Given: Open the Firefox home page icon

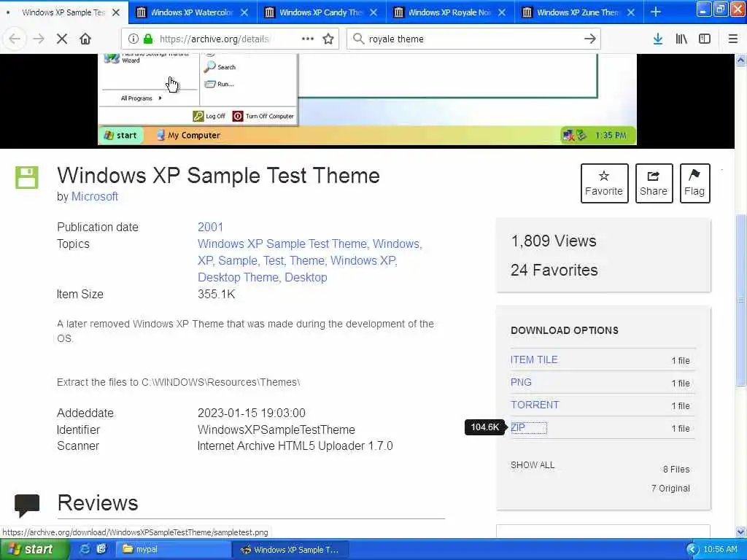Looking at the screenshot, I should tap(85, 39).
